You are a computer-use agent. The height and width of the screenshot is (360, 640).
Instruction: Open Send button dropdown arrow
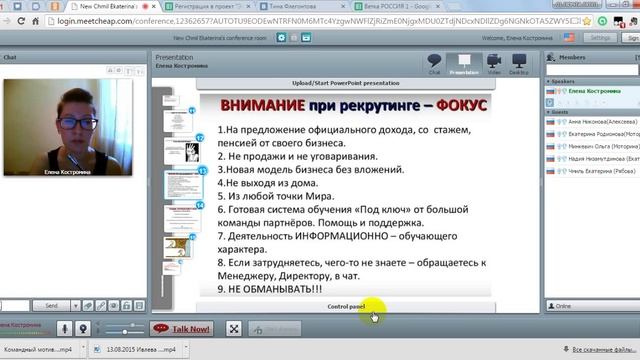[76, 305]
